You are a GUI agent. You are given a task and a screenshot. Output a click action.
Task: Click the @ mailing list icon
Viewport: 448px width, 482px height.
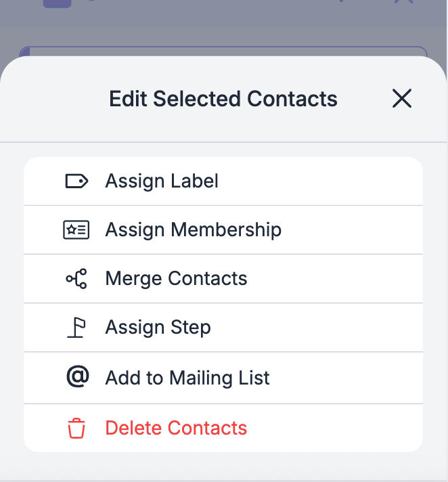point(77,377)
